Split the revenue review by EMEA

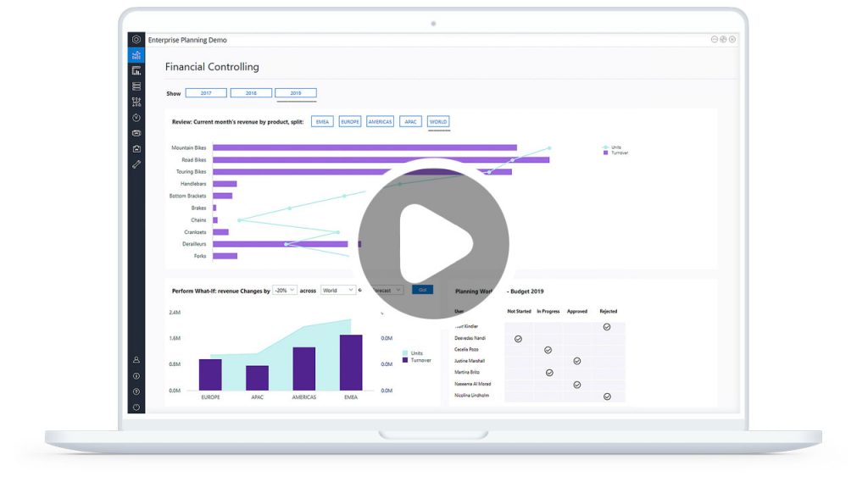pyautogui.click(x=322, y=122)
